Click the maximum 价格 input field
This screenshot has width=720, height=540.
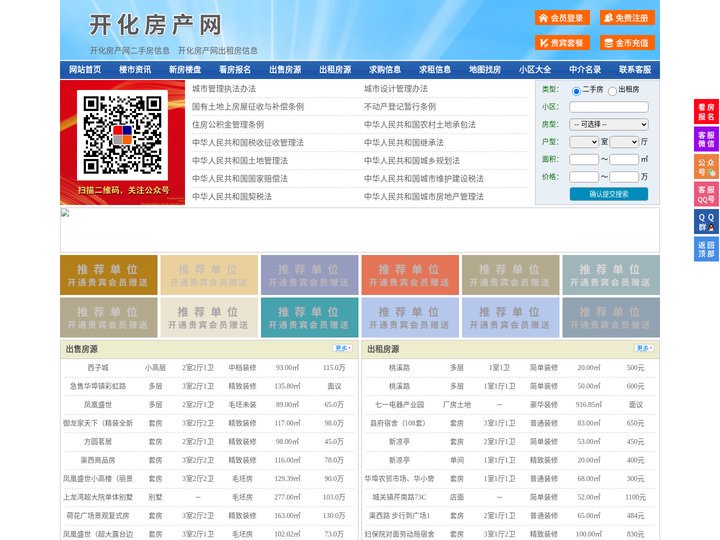tap(624, 177)
